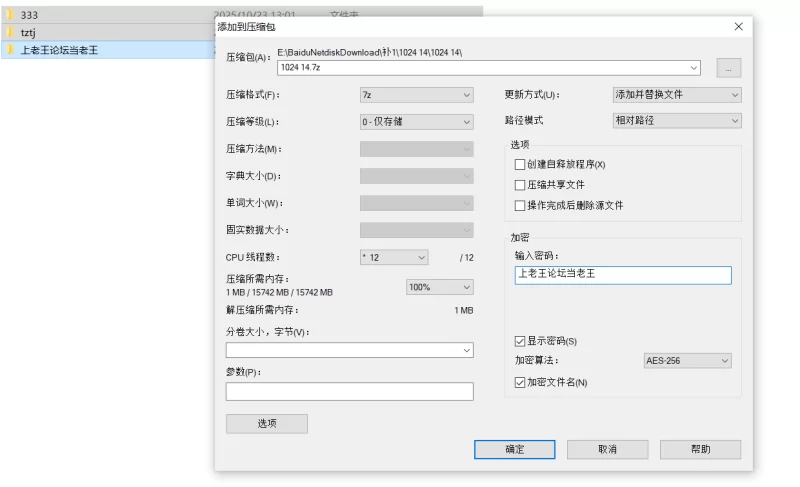Uncheck the 显示密码 checkbox
The height and width of the screenshot is (487, 800).
click(x=519, y=341)
